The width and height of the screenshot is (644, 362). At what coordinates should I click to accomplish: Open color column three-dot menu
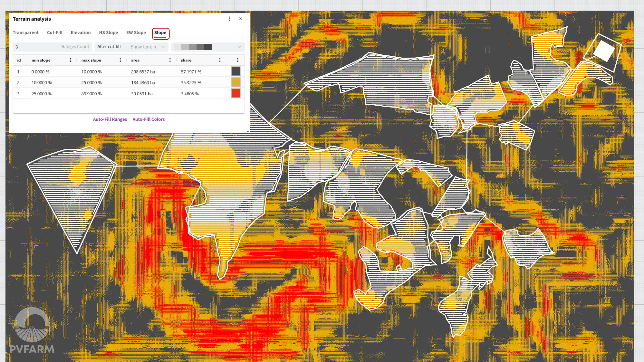(x=238, y=60)
